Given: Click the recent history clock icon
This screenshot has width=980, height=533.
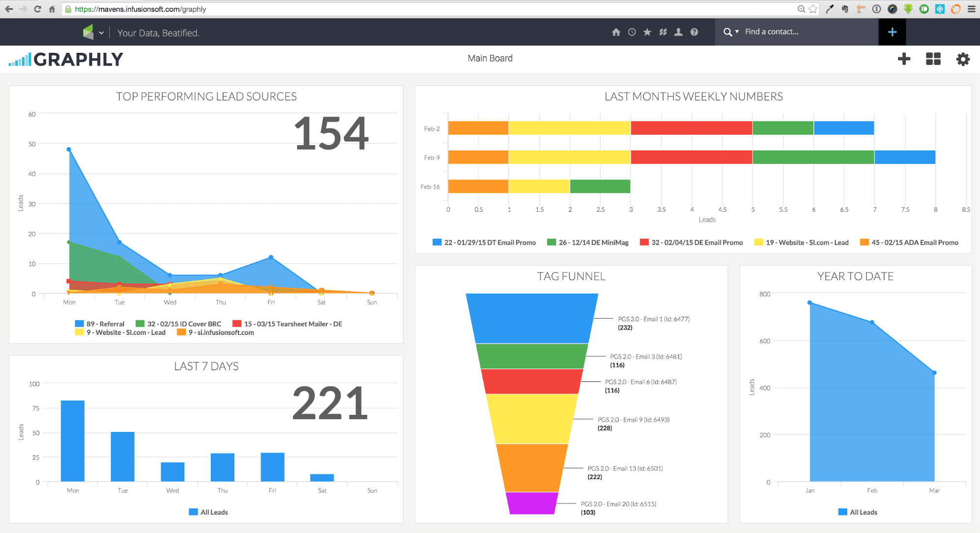Looking at the screenshot, I should coord(631,32).
